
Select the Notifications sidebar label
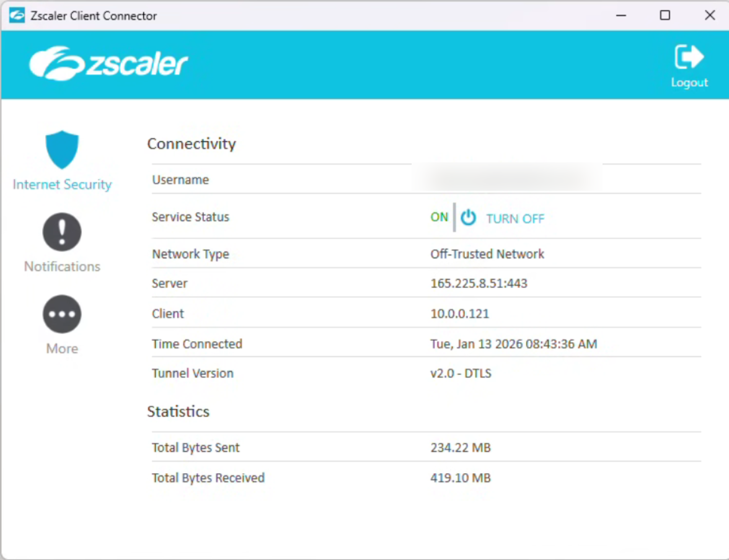pyautogui.click(x=62, y=266)
